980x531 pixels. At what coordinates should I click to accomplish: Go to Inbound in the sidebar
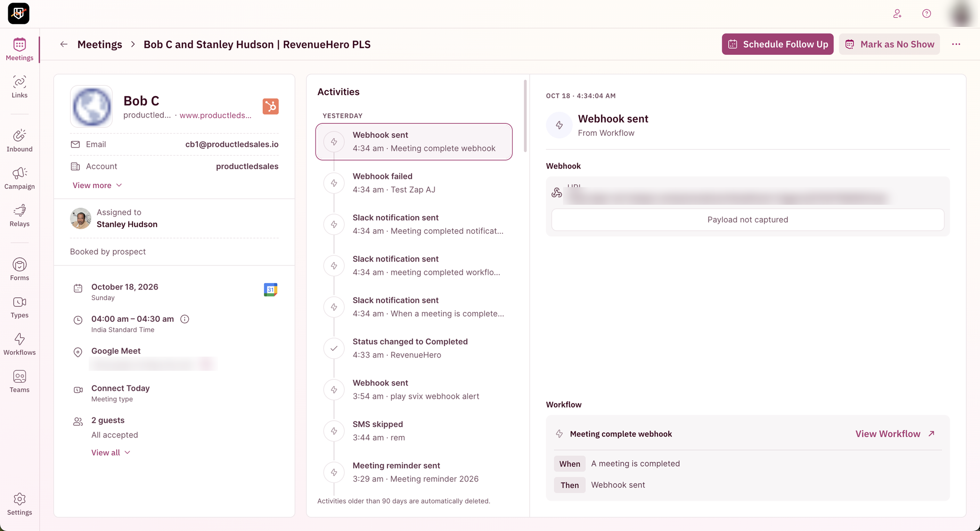20,141
